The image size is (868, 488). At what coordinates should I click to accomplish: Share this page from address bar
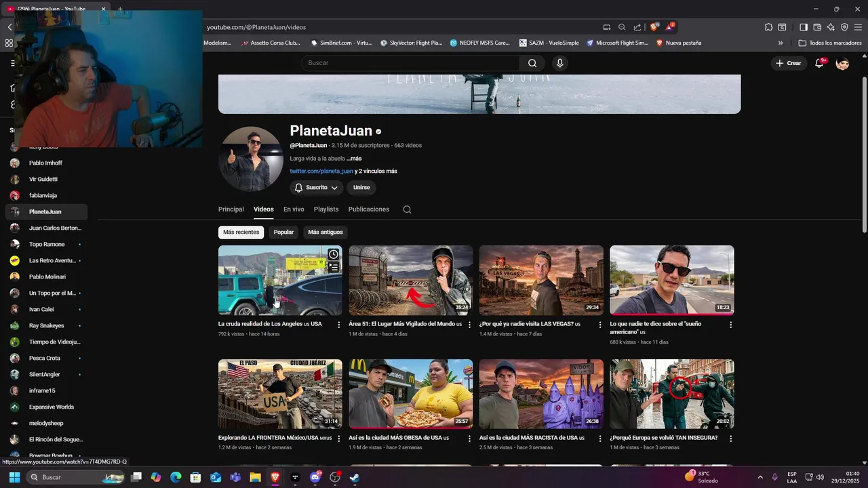tap(637, 27)
